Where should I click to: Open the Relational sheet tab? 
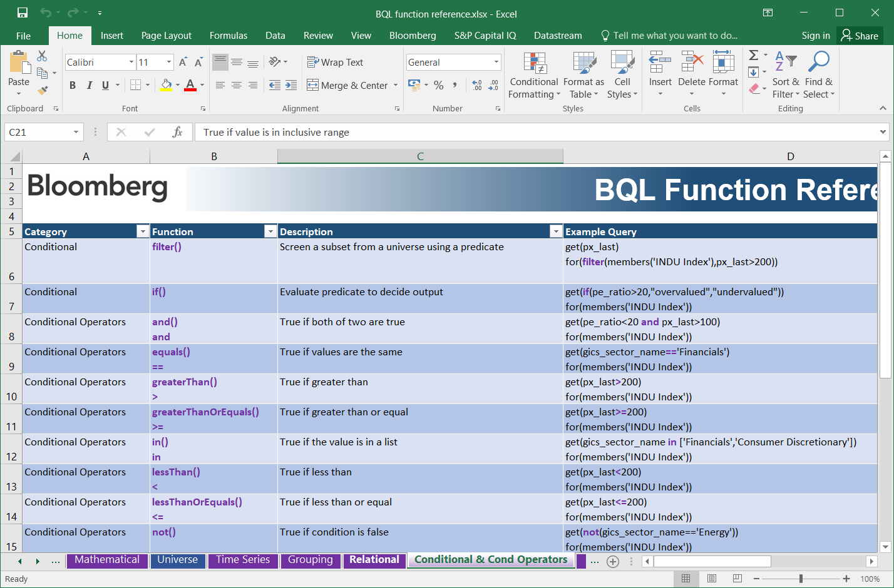[x=374, y=561]
